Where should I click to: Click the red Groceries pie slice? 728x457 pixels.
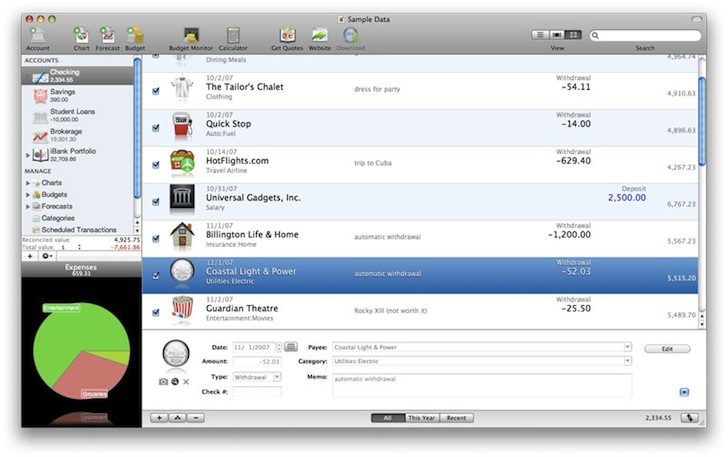click(x=93, y=376)
